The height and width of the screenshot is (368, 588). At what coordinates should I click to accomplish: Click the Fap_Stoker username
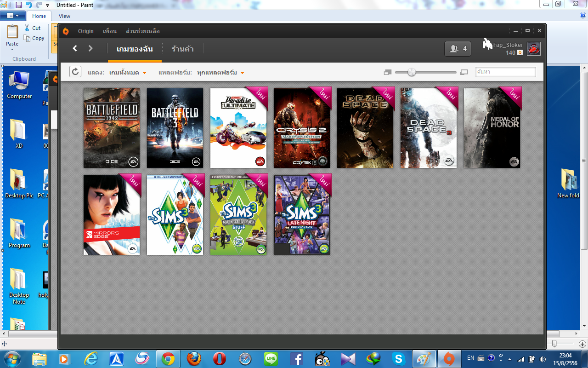[508, 45]
